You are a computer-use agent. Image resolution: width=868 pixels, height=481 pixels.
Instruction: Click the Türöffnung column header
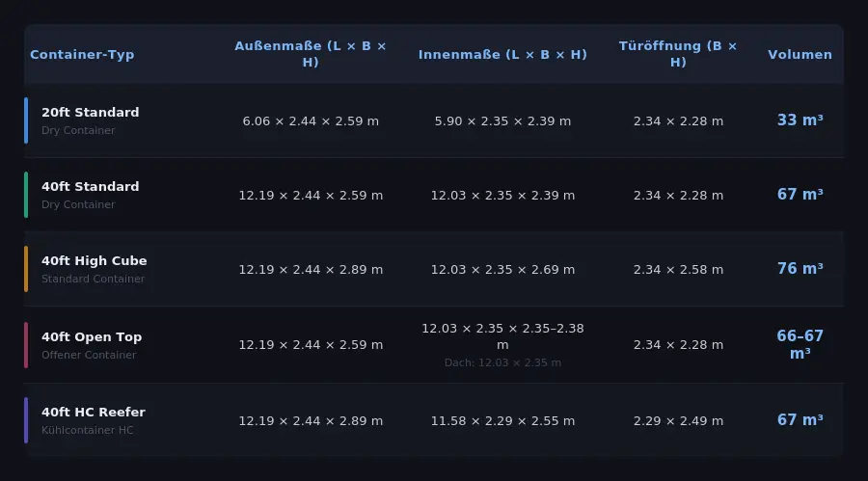pos(678,54)
